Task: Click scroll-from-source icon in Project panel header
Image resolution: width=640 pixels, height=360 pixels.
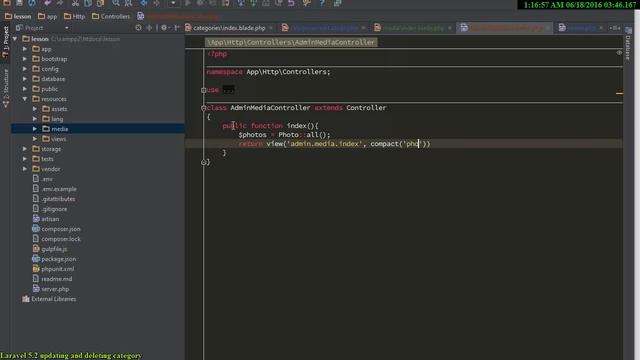Action: [x=138, y=28]
